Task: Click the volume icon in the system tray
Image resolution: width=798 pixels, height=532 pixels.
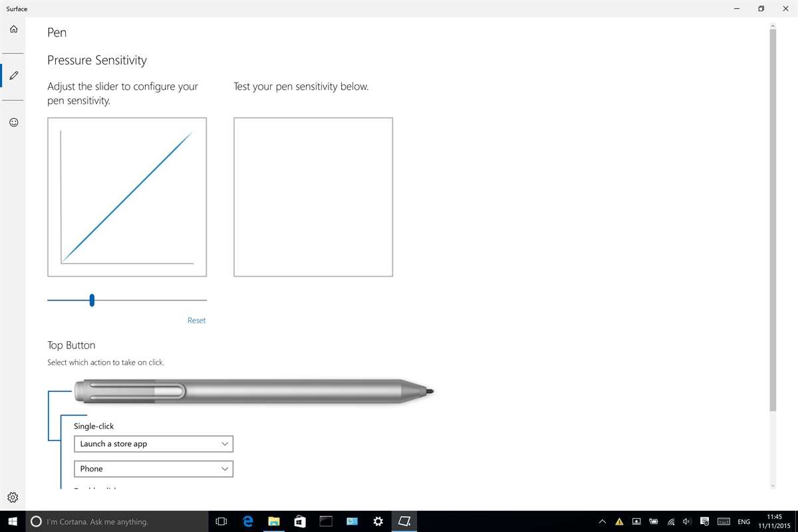Action: pos(687,521)
